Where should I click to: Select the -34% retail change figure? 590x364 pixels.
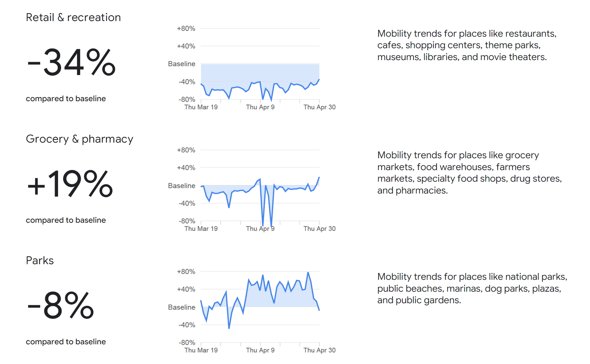(x=71, y=62)
